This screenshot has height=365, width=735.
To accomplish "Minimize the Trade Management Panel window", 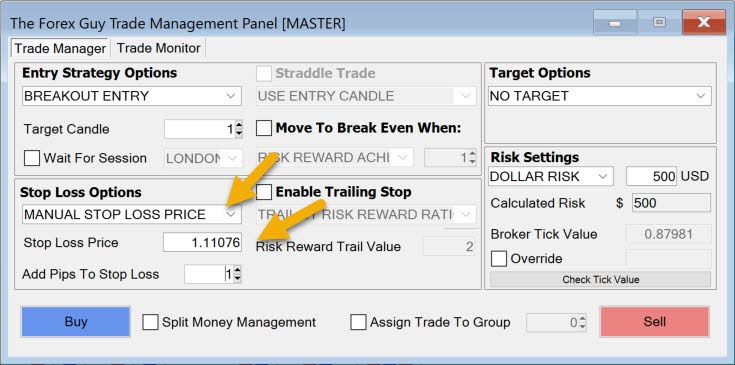I will [x=615, y=22].
